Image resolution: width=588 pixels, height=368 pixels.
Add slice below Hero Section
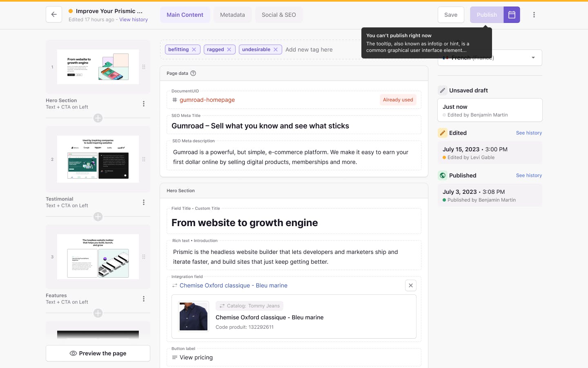coord(98,118)
